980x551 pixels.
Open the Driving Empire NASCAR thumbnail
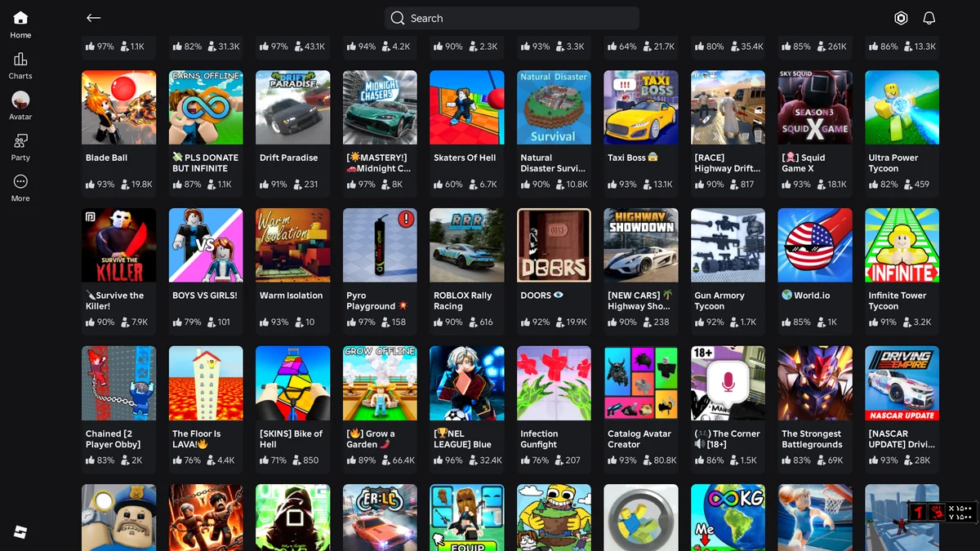902,383
